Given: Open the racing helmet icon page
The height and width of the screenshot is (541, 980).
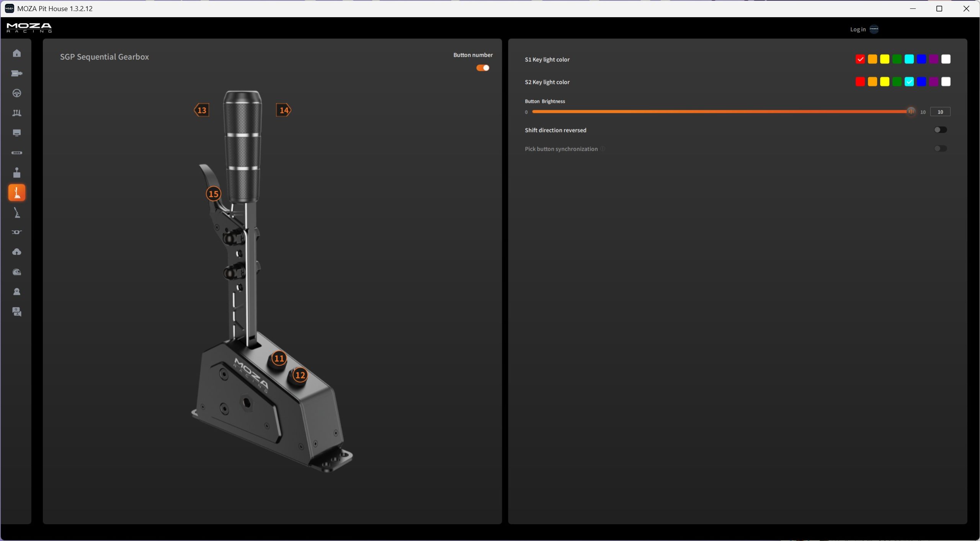Looking at the screenshot, I should pyautogui.click(x=17, y=272).
